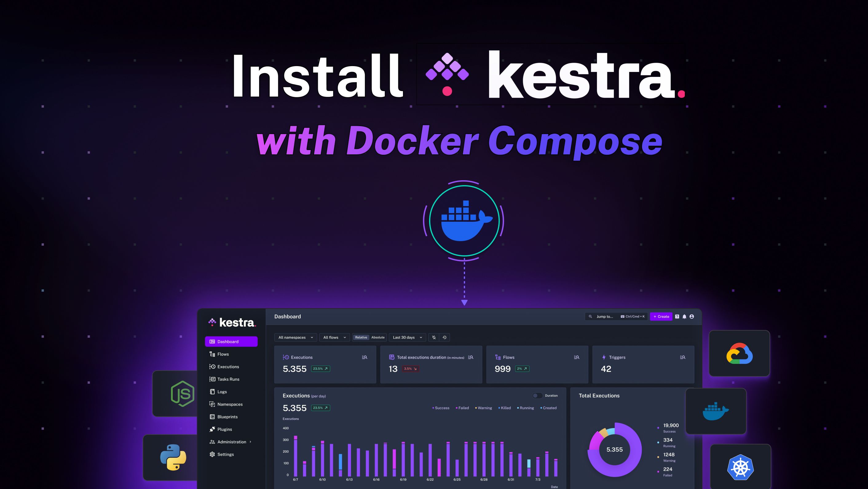The width and height of the screenshot is (868, 489).
Task: Open the user account icon
Action: (692, 316)
